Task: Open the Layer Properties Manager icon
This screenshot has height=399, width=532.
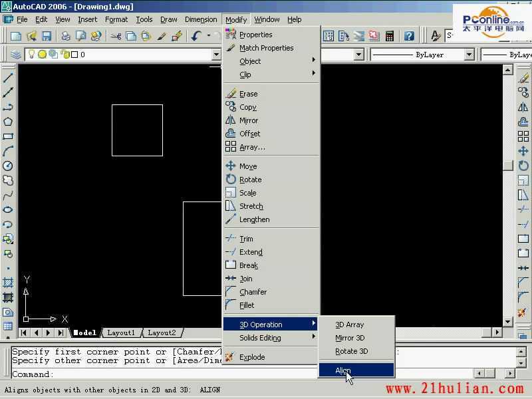Action: tap(15, 55)
